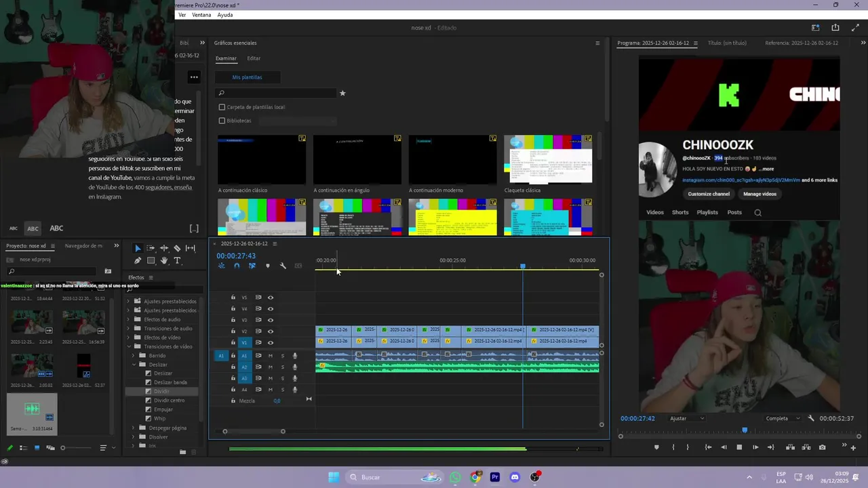
Task: Open Título (sin título) panel tab
Action: pyautogui.click(x=727, y=43)
